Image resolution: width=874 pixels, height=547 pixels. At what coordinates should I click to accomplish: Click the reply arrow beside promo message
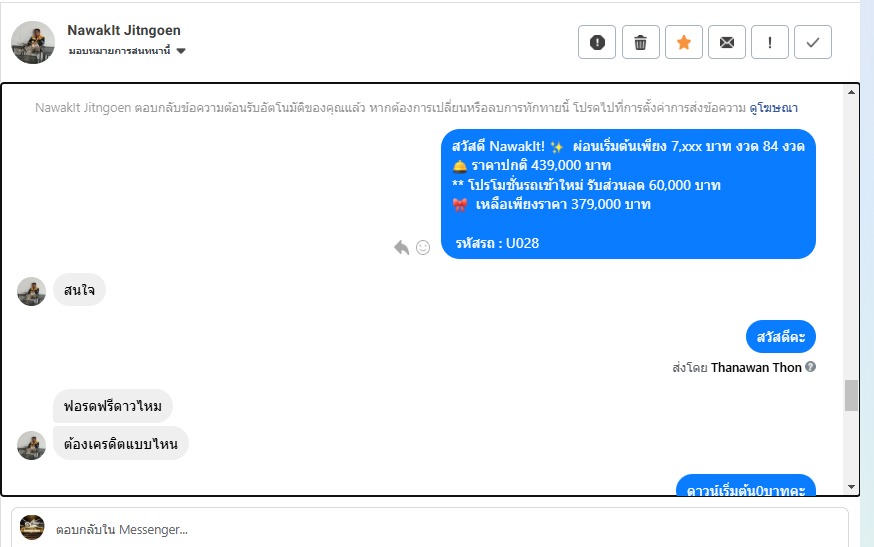coord(401,247)
